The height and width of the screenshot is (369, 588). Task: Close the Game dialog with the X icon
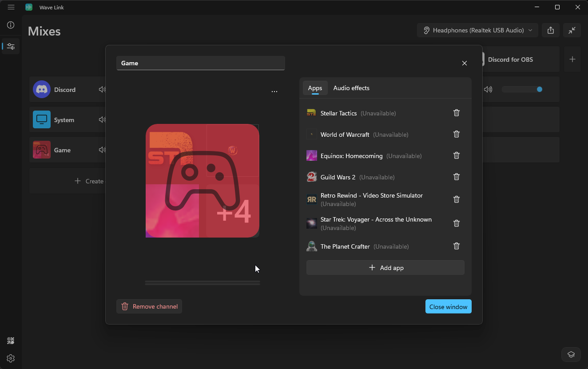(x=465, y=63)
